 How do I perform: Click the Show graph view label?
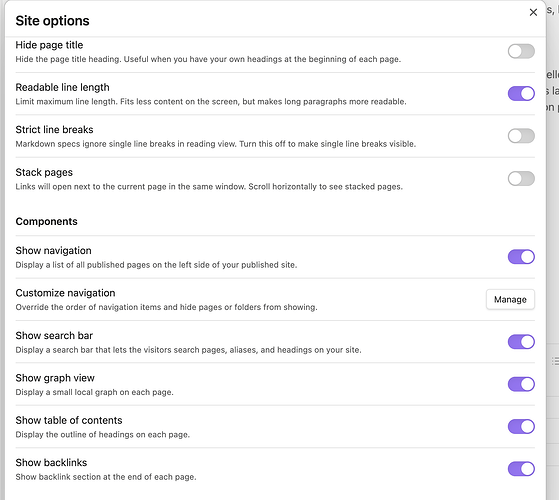pyautogui.click(x=55, y=378)
